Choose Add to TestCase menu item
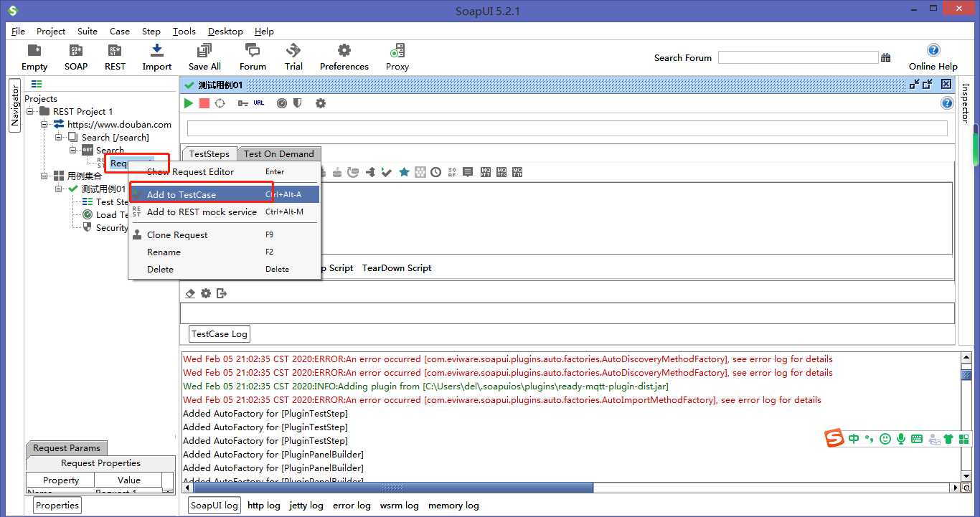This screenshot has width=980, height=517. (x=224, y=194)
